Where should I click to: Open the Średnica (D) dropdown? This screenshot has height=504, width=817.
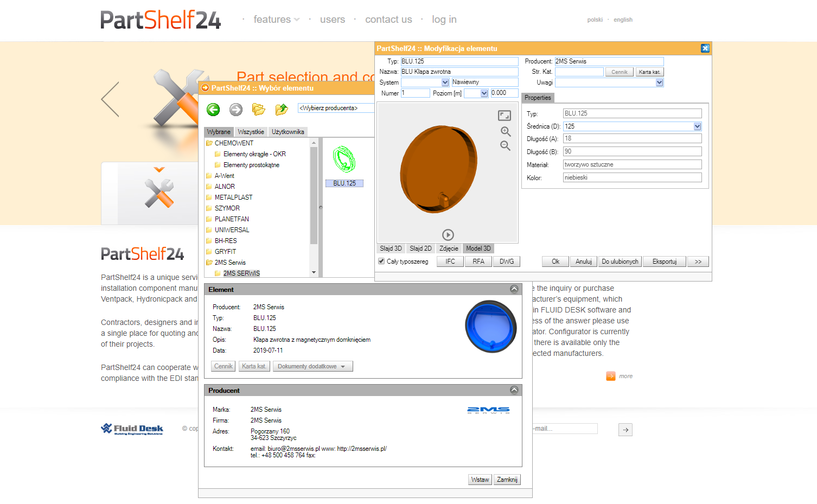(697, 126)
